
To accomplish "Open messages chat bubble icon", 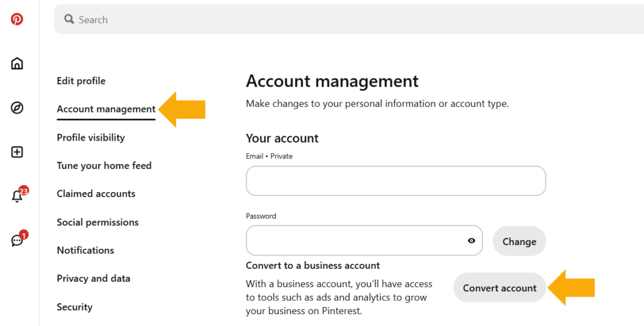I will pyautogui.click(x=18, y=239).
